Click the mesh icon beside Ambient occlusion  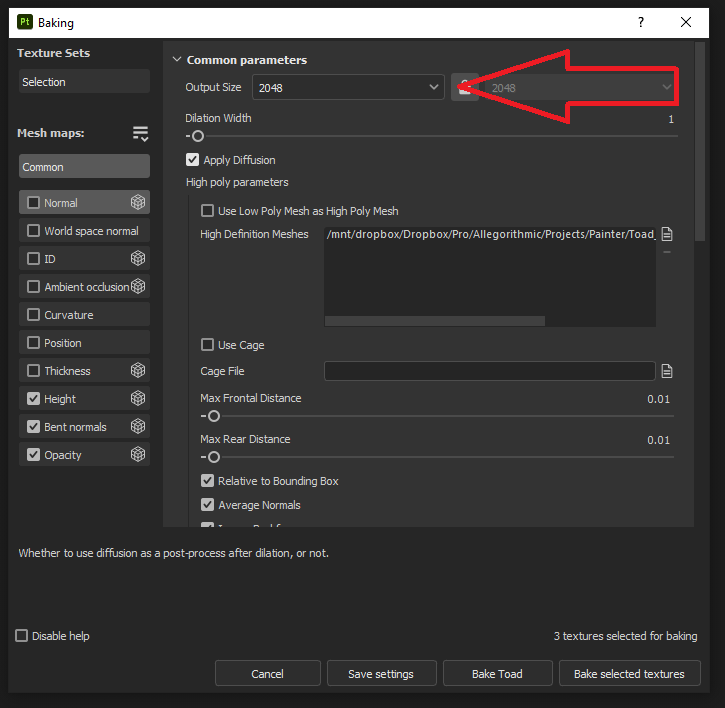138,287
